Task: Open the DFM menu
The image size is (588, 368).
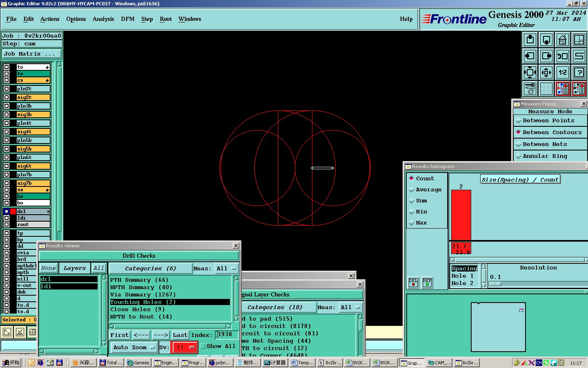Action: (127, 19)
